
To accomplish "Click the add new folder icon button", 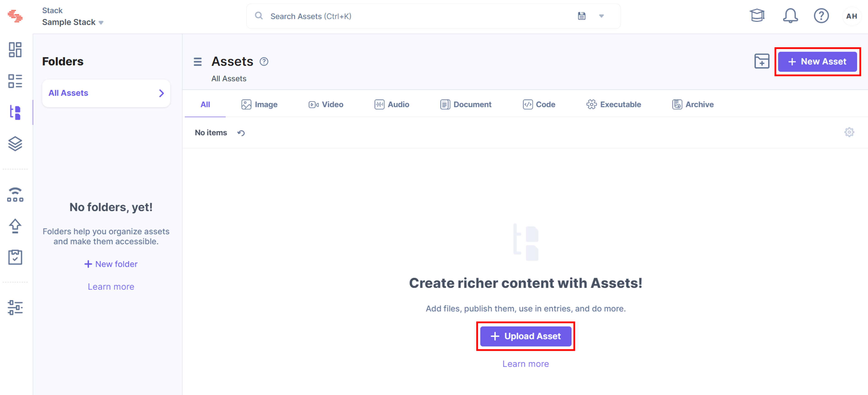I will (762, 61).
